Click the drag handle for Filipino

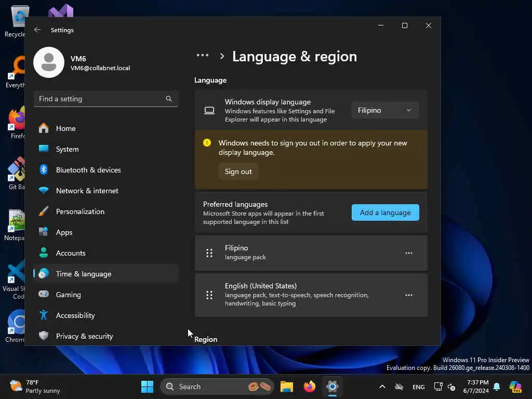[209, 253]
